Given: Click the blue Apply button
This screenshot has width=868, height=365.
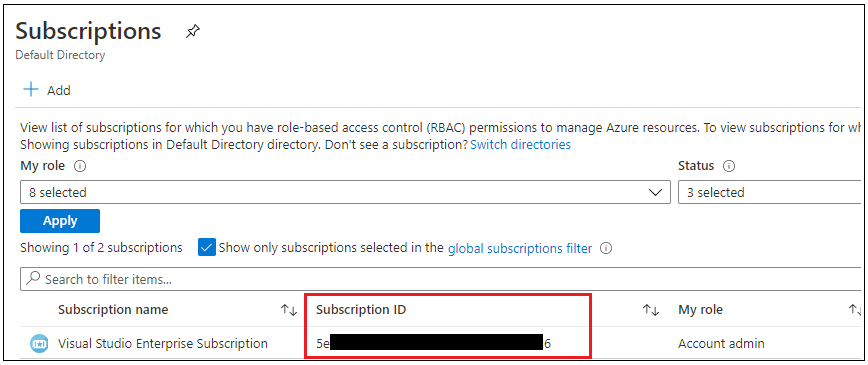Looking at the screenshot, I should coord(60,220).
